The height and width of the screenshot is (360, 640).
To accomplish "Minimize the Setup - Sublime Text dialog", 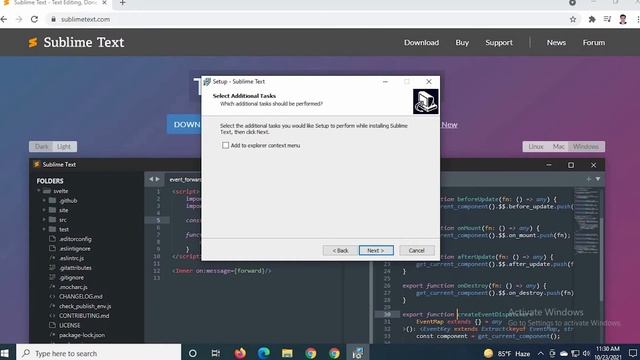I will [x=385, y=82].
